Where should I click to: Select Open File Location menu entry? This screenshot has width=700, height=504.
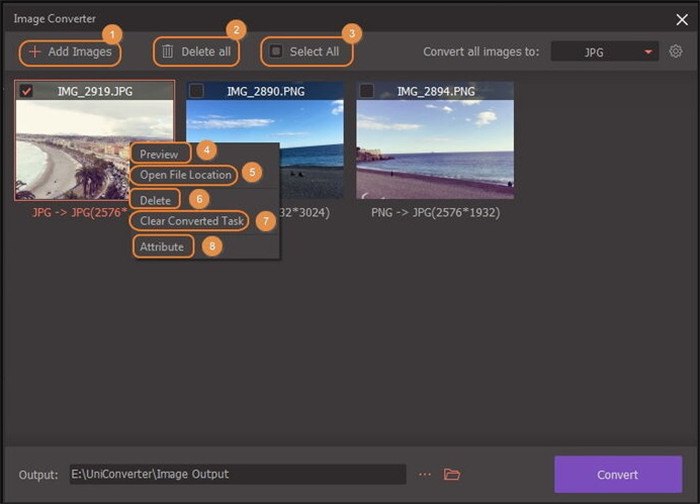(185, 175)
